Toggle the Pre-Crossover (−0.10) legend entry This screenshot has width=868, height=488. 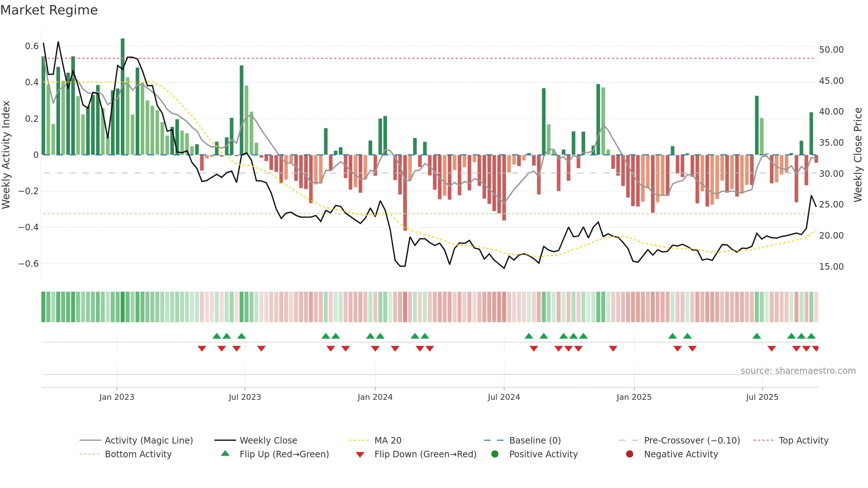(x=679, y=440)
